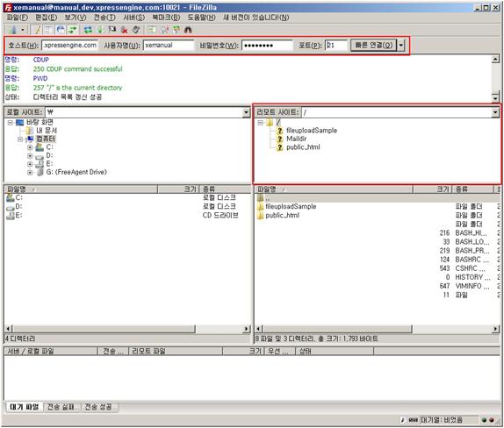Reconnect to last server toolbar icon
This screenshot has height=428, width=504.
pos(136,30)
